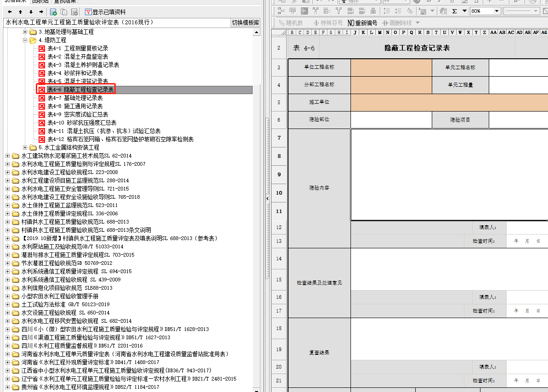The image size is (548, 392).
Task: Expand 水工建筑物水泥灌浆施工技术规范SL 62-2014 node
Action: click(8, 156)
